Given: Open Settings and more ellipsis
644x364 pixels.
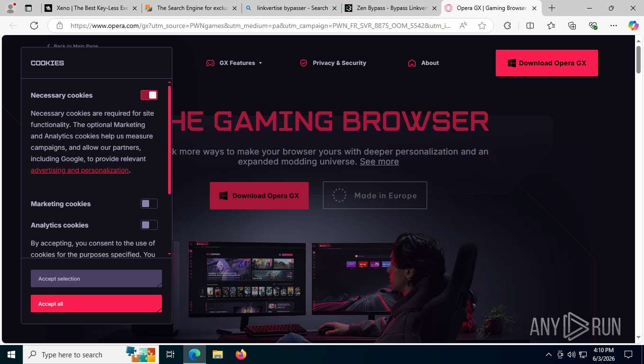Looking at the screenshot, I should 614,26.
